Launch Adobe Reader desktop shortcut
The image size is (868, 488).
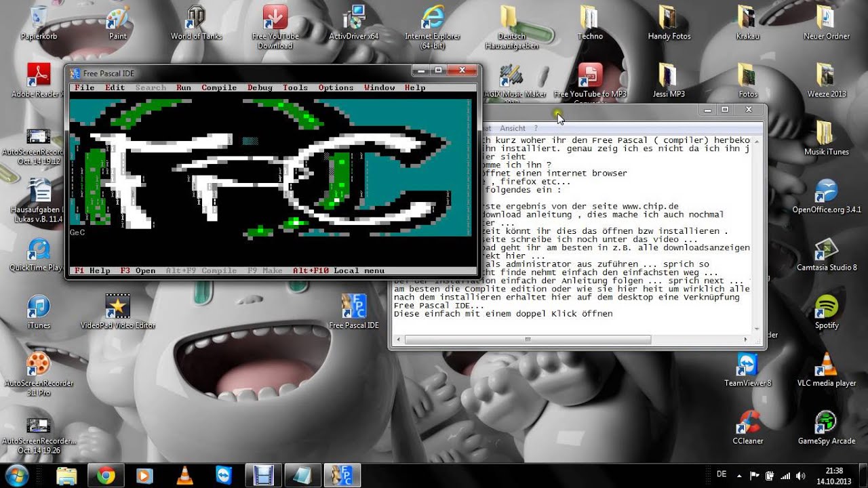pyautogui.click(x=37, y=80)
